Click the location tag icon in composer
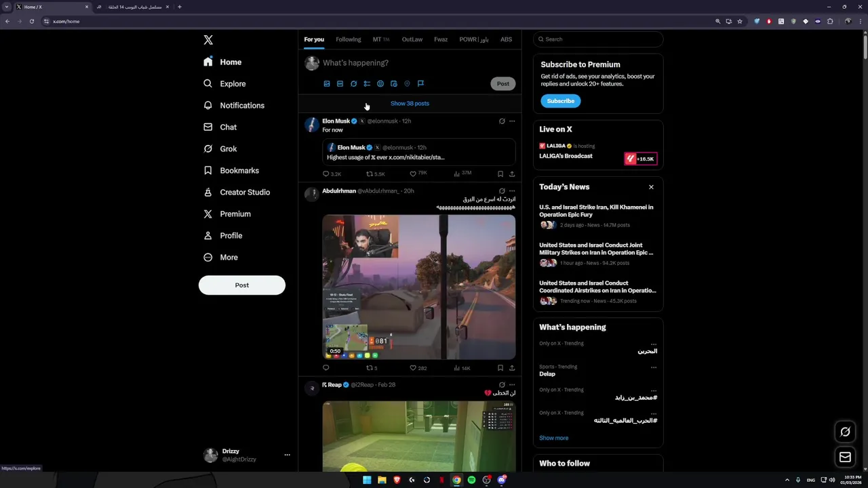Viewport: 868px width, 488px height. tap(407, 84)
